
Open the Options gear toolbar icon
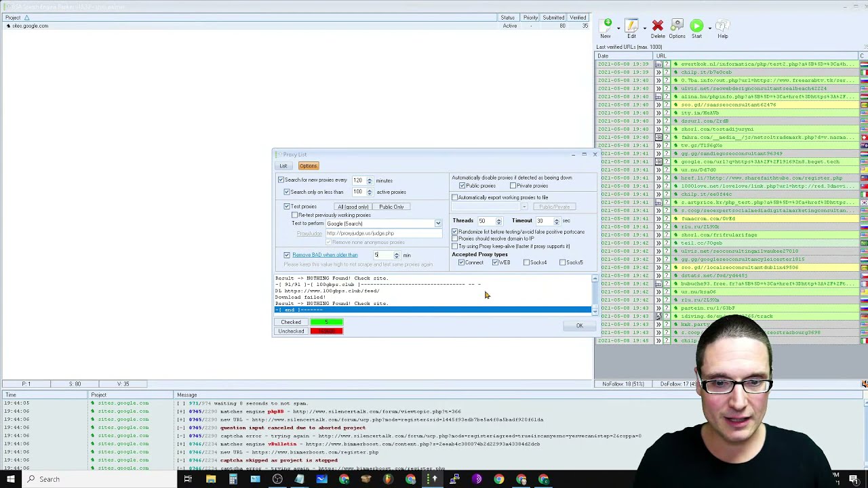point(677,26)
